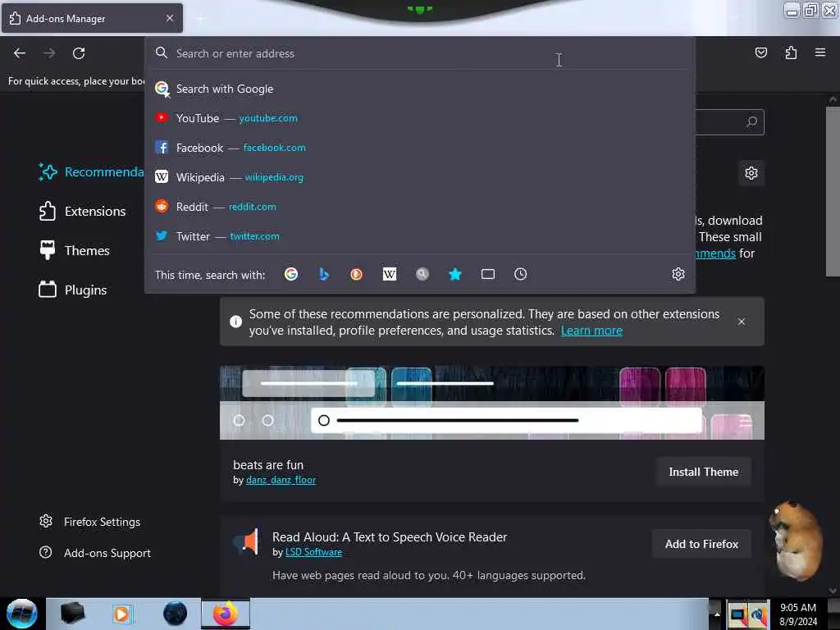Select grey magnifier search engine icon
Image resolution: width=840 pixels, height=630 pixels.
pos(422,274)
